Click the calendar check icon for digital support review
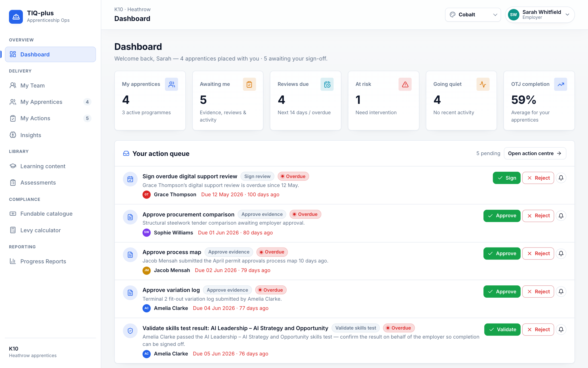Screen dimensions: 588x368 coord(130,179)
